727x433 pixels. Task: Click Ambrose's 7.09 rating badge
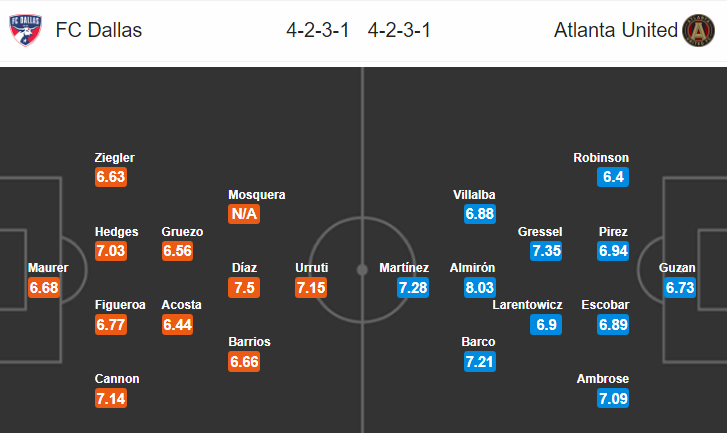613,398
